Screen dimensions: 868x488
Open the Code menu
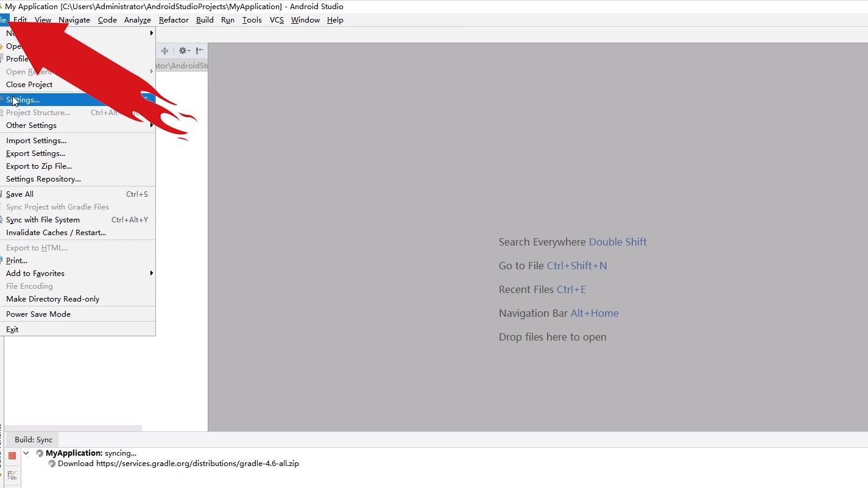coord(107,20)
